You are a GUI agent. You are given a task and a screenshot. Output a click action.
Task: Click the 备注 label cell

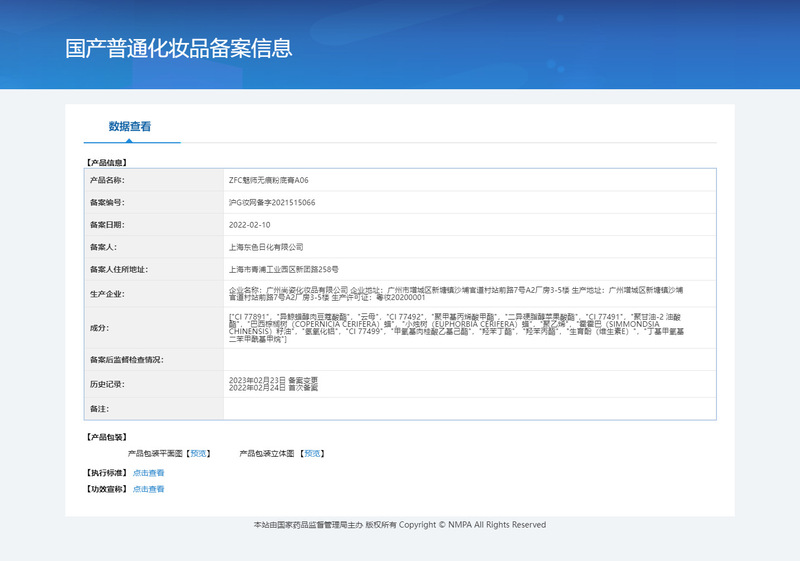click(154, 409)
